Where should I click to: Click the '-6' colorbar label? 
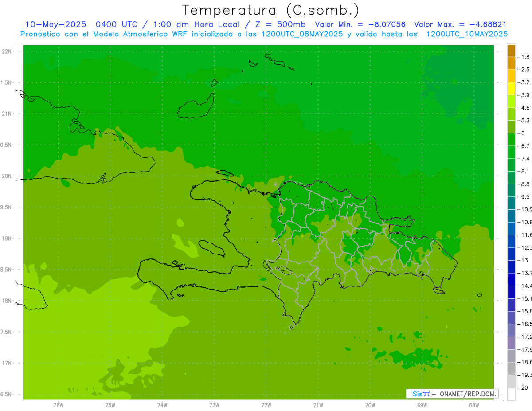coord(521,133)
